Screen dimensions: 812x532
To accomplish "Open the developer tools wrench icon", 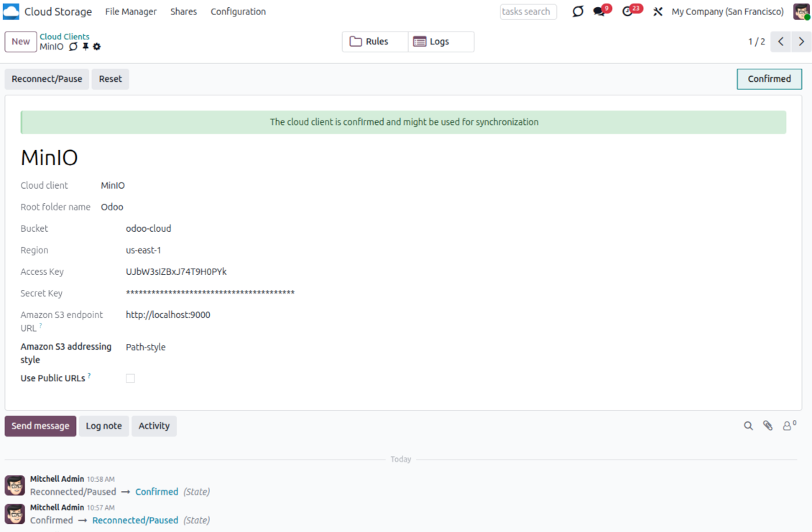I will [658, 11].
